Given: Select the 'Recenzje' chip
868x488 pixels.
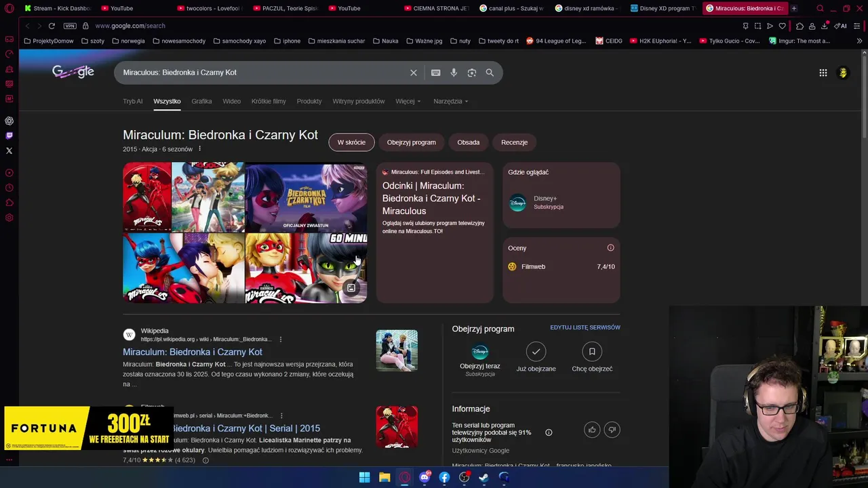Looking at the screenshot, I should point(514,142).
